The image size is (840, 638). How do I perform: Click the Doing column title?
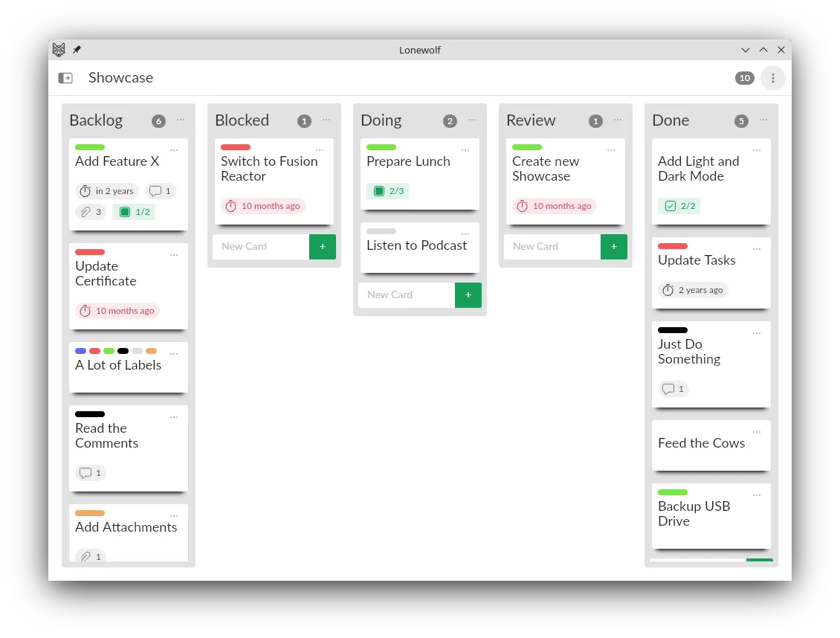381,120
